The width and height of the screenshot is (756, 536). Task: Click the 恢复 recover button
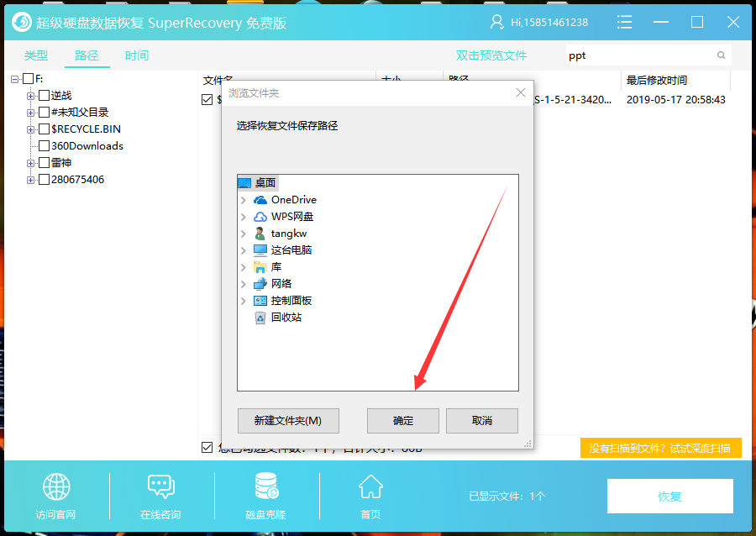click(670, 496)
